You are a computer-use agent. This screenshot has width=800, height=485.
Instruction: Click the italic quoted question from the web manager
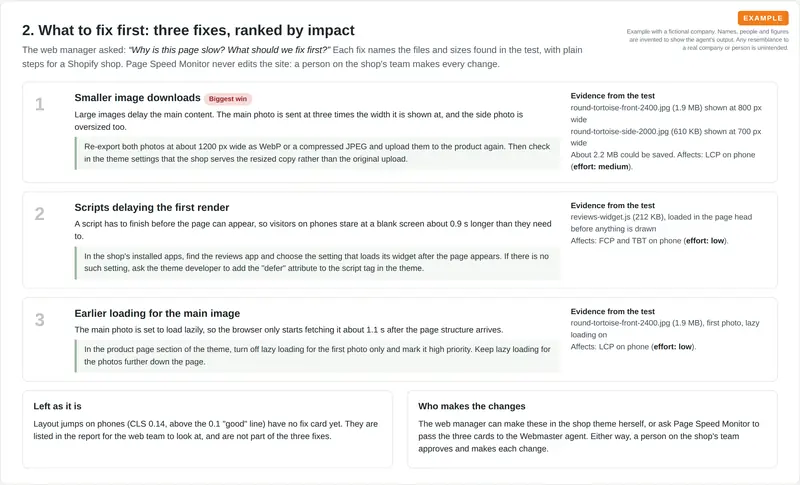[229, 50]
